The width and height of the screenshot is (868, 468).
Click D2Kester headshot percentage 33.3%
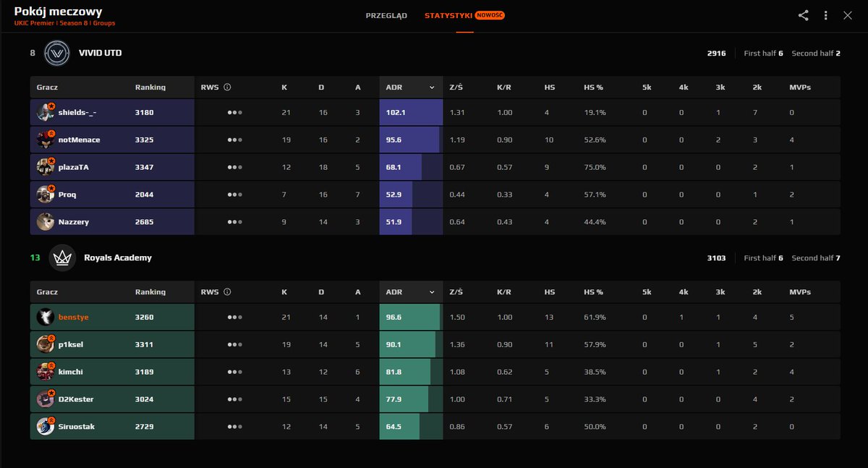(595, 400)
